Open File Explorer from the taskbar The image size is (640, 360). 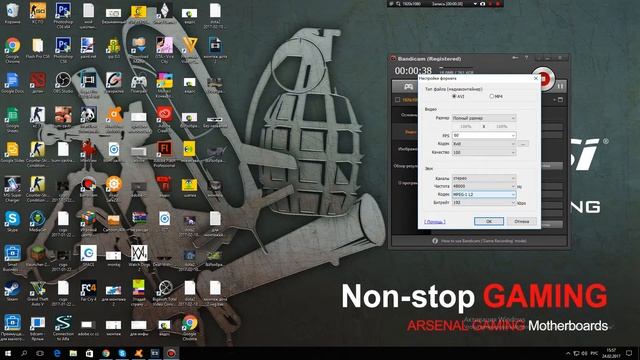tap(73, 353)
